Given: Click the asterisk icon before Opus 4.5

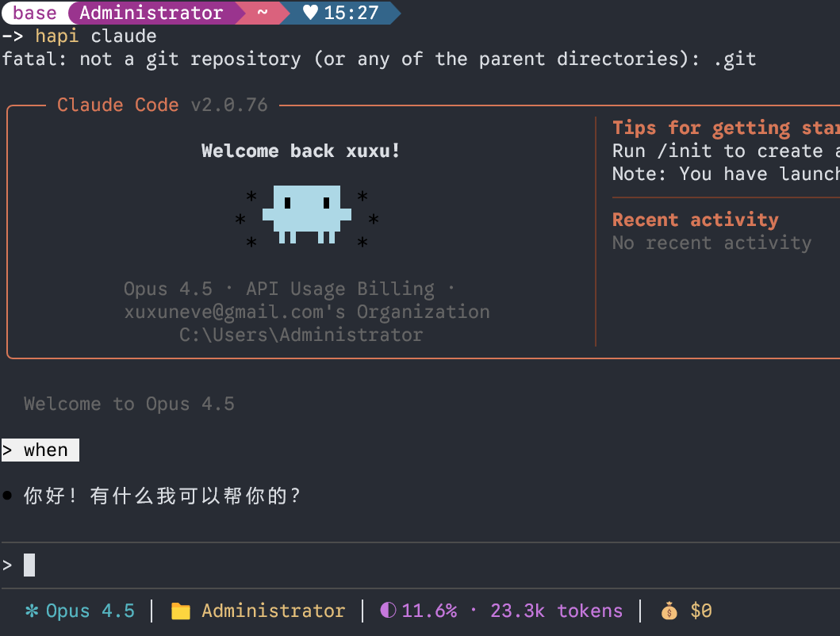Looking at the screenshot, I should pos(32,611).
